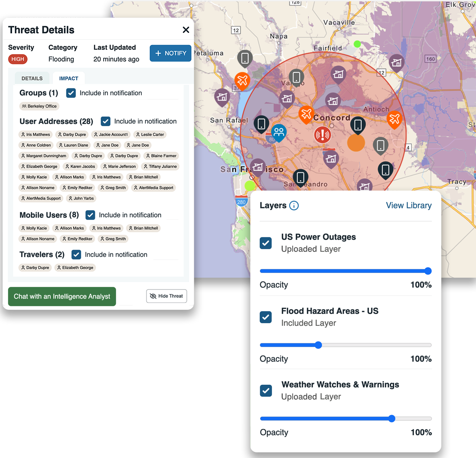Screen dimensions: 476x458
Task: Switch to the DETAILS tab
Action: click(31, 78)
